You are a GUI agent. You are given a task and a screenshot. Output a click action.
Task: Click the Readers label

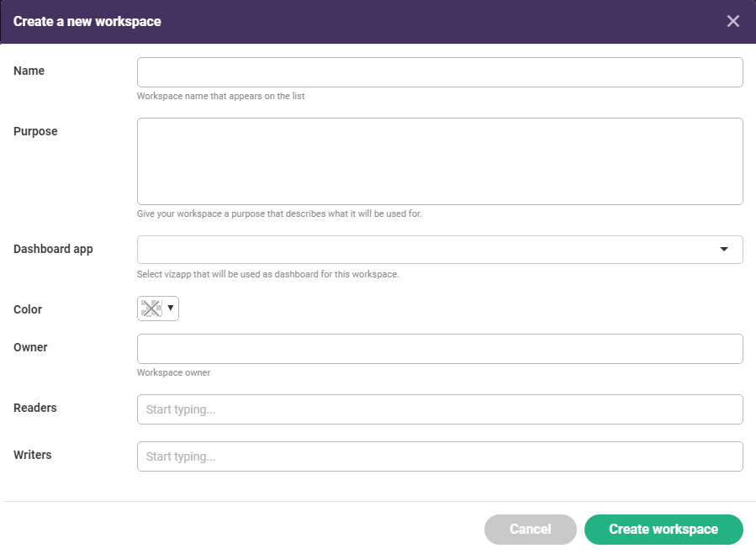pyautogui.click(x=34, y=408)
